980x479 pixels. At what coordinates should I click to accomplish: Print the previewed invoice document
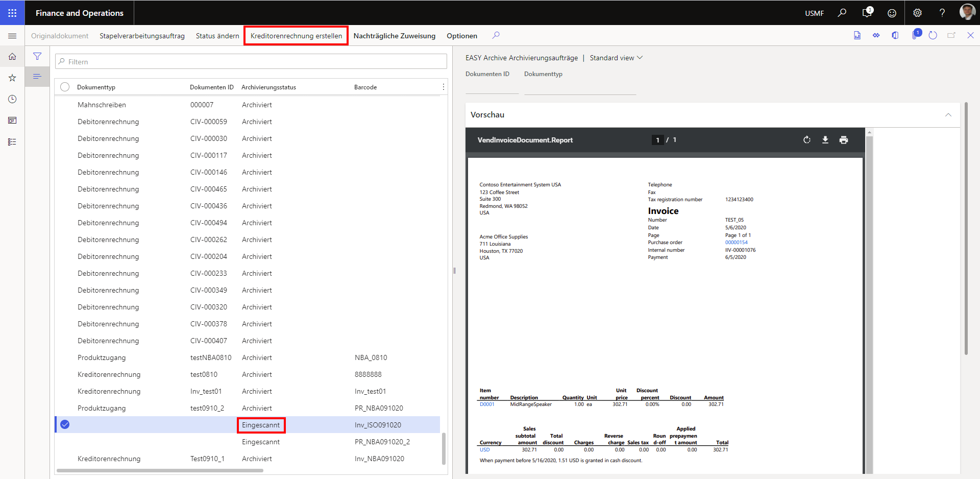844,140
